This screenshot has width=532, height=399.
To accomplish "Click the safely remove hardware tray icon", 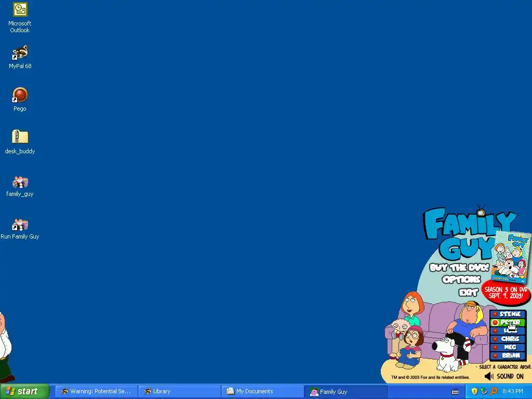I will (484, 391).
